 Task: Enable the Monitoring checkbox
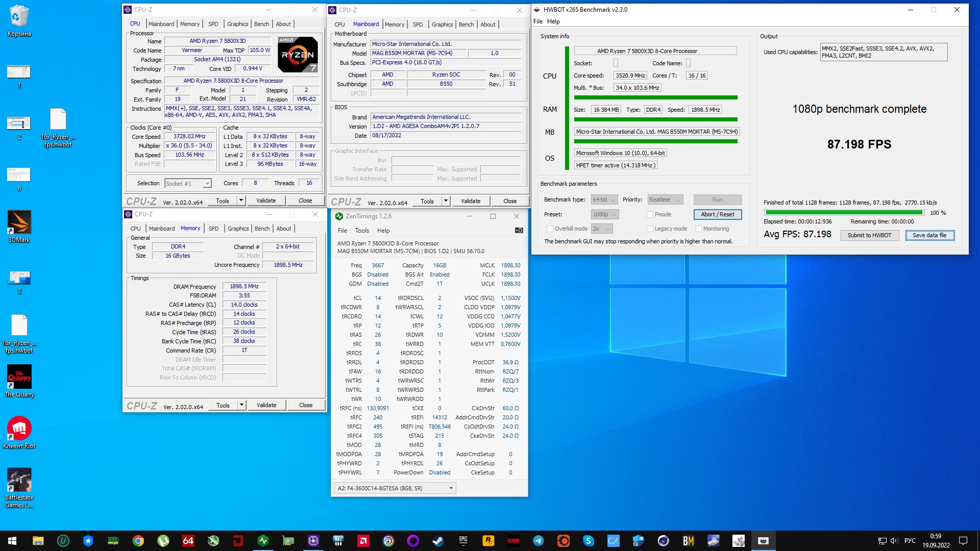(x=698, y=229)
